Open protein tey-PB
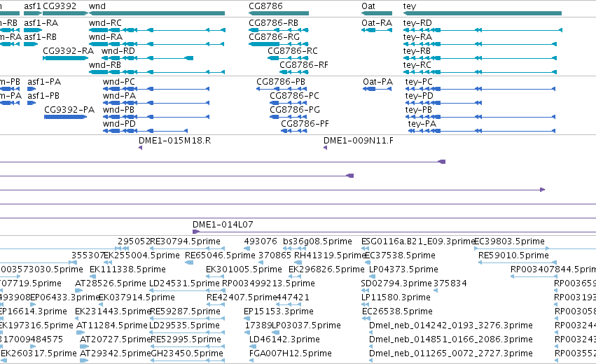The width and height of the screenshot is (596, 364). 418,110
